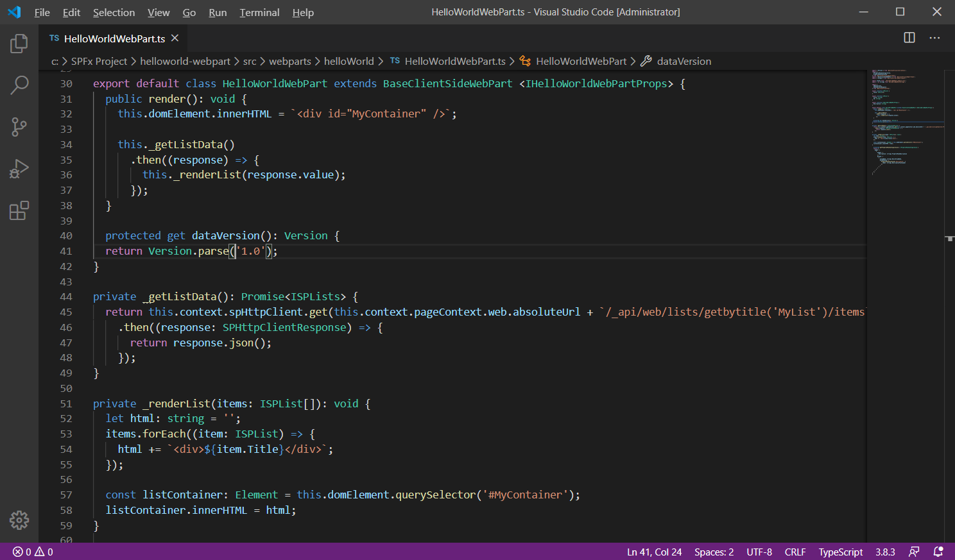Screen dimensions: 955x560
Task: Show errors and warnings problems panel
Action: (33, 552)
